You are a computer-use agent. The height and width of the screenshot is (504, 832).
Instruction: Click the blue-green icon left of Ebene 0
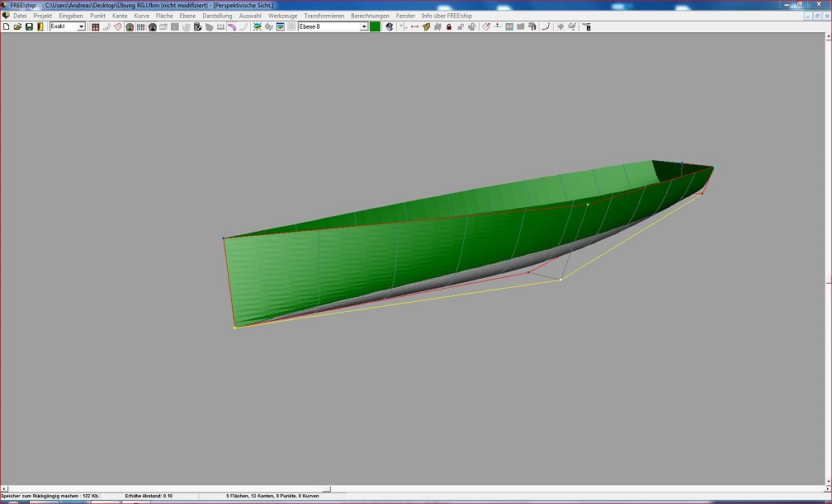(281, 27)
